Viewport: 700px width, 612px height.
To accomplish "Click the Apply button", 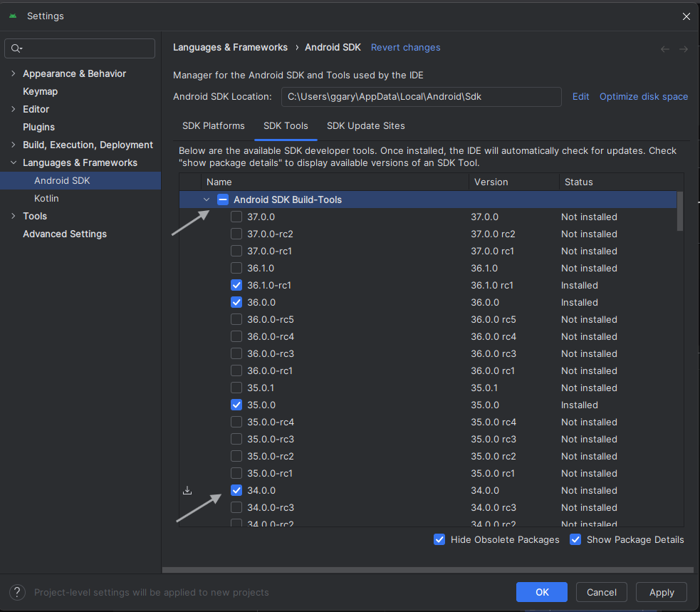I will point(661,592).
